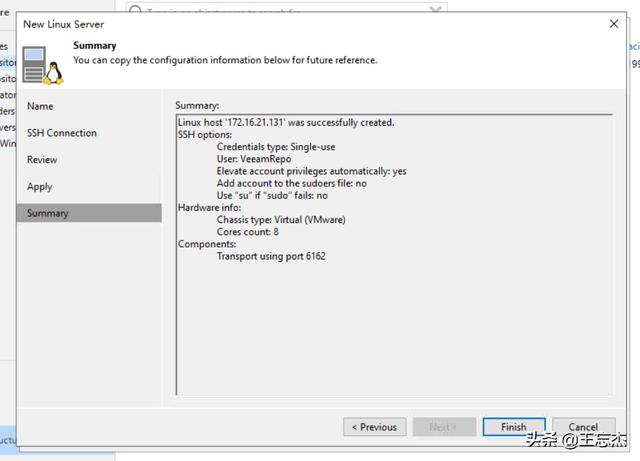The width and height of the screenshot is (640, 461).
Task: Click the Cancel button
Action: pos(584,427)
